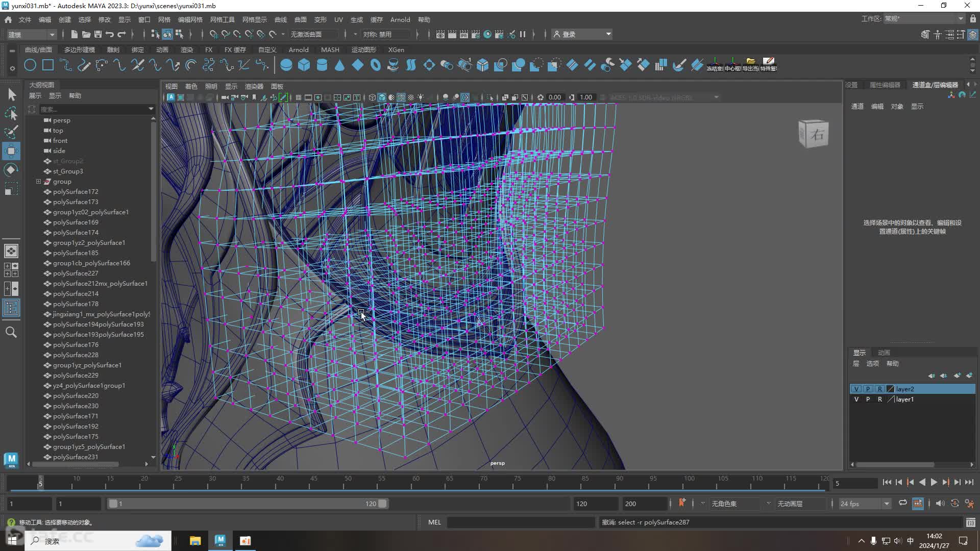Viewport: 980px width, 551px height.
Task: Open the Outliner search filter dropdown
Action: click(x=151, y=109)
